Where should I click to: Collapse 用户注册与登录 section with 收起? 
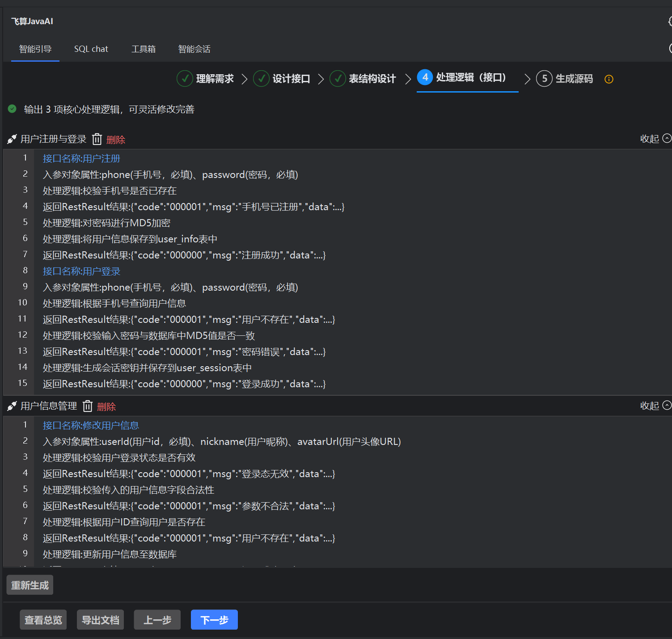click(655, 139)
